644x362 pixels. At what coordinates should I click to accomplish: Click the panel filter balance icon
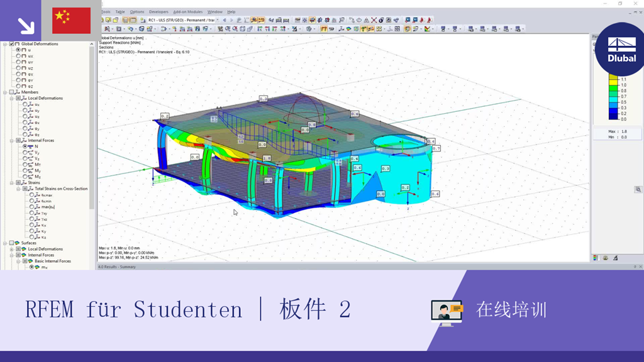[x=615, y=258]
